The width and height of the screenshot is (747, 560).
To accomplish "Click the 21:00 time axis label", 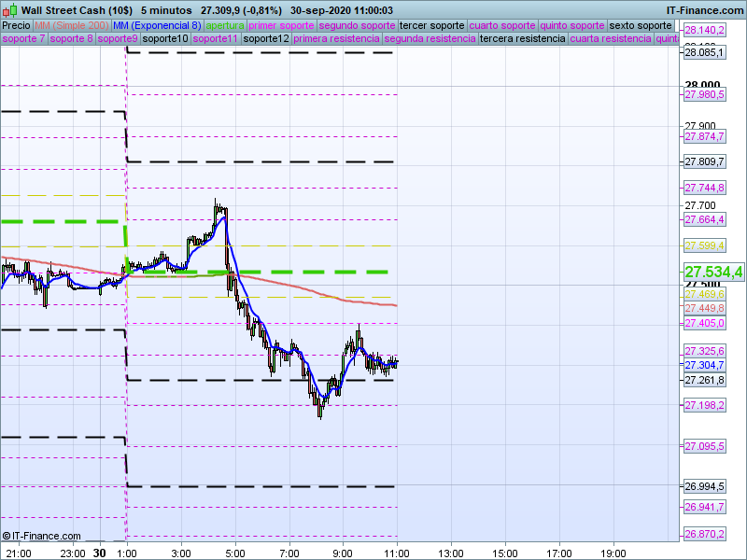I will (19, 553).
